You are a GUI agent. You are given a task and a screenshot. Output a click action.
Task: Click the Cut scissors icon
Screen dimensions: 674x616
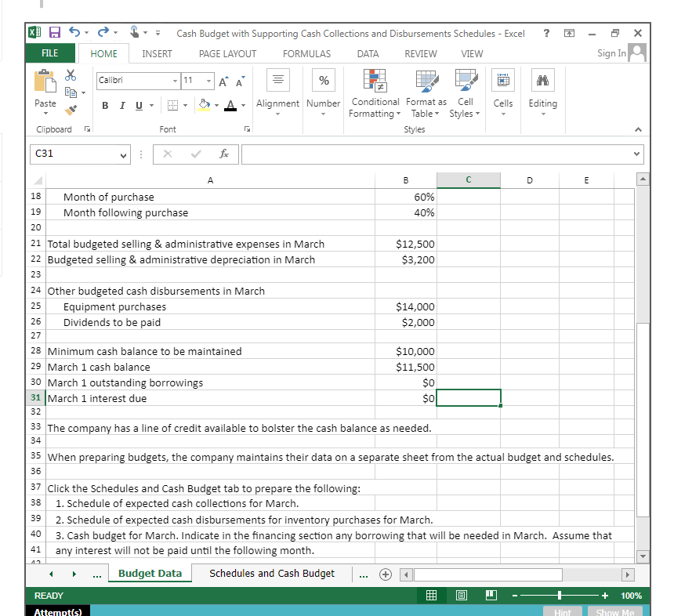[71, 75]
